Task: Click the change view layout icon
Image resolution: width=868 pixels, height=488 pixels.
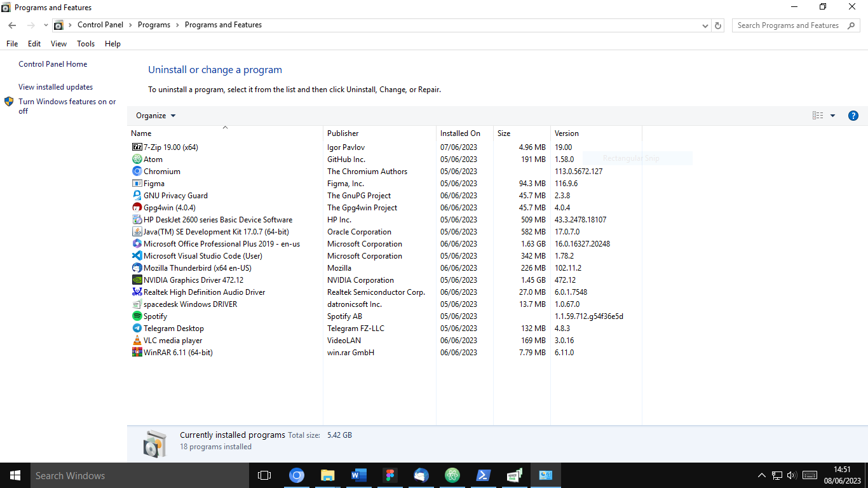Action: point(818,116)
